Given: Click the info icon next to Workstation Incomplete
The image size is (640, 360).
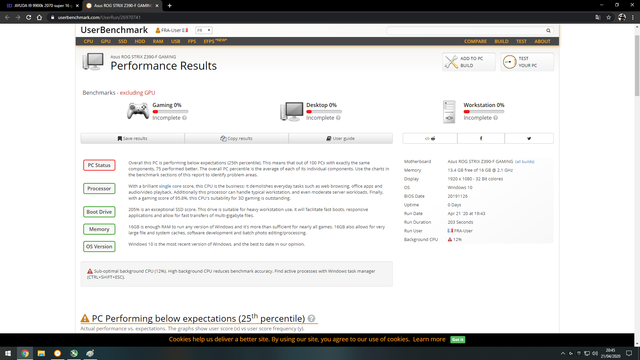Looking at the screenshot, I should click(x=496, y=118).
